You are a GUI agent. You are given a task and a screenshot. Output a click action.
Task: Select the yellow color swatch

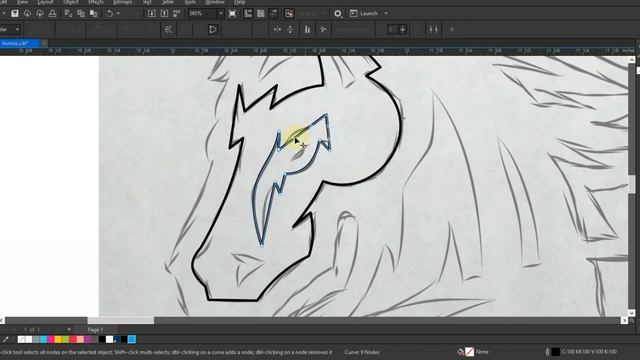click(58, 340)
